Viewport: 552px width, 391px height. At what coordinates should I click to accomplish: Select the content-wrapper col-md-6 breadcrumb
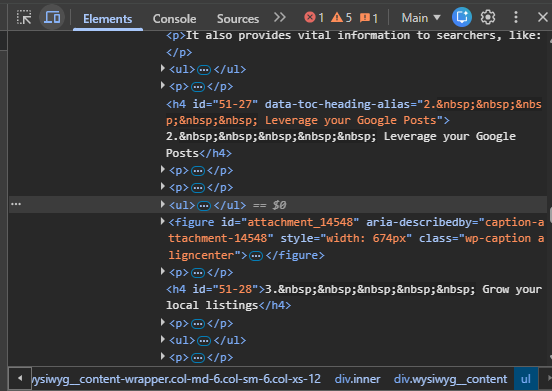point(176,379)
